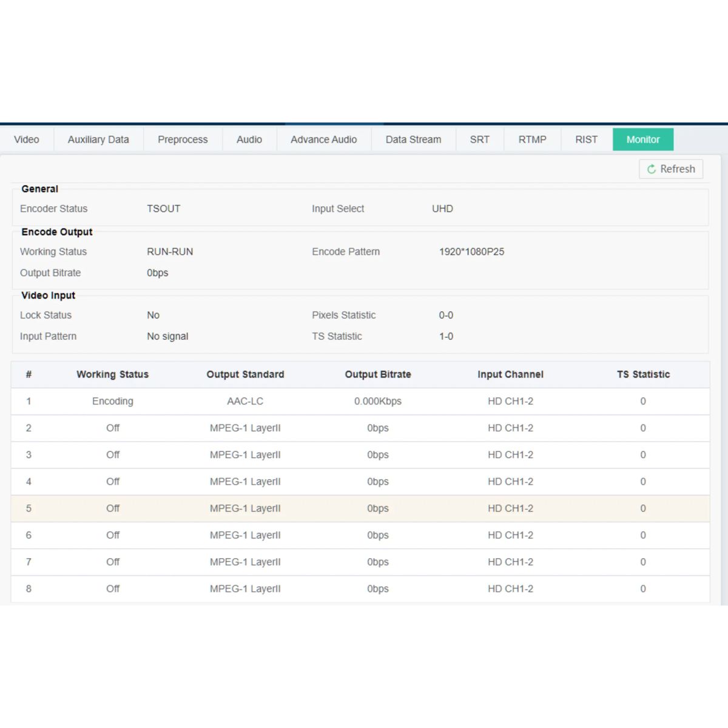Select the Audio tab
The width and height of the screenshot is (728, 728).
249,140
